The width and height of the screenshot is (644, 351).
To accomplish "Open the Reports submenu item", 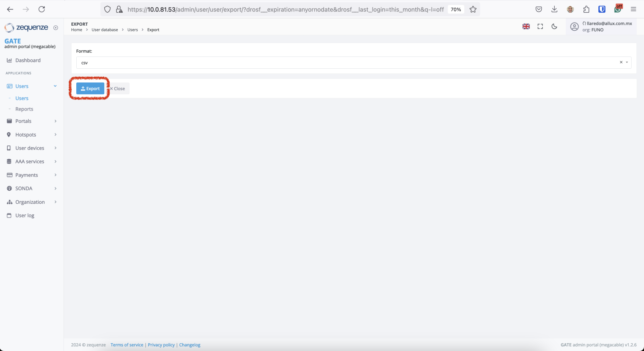I will click(x=24, y=109).
